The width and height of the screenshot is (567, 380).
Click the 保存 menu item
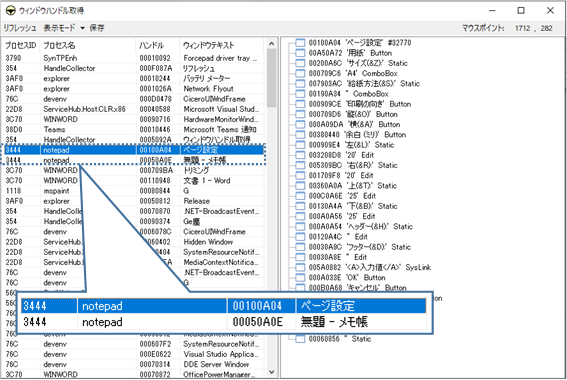pos(97,28)
